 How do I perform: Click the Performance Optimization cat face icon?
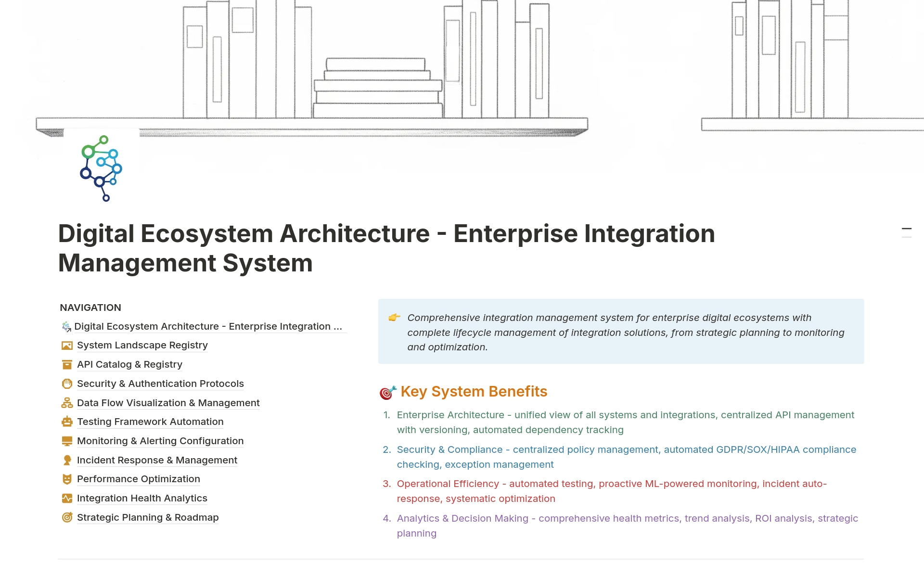click(x=67, y=479)
